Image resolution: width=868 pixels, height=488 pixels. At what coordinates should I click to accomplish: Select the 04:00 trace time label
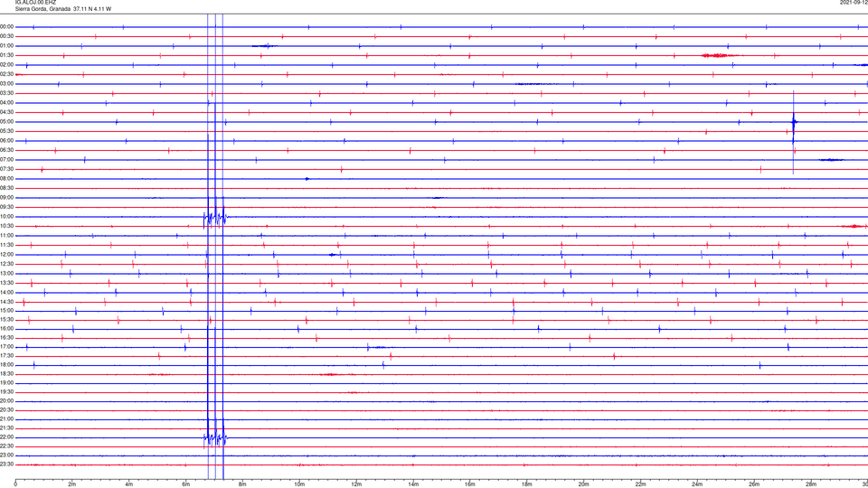[x=7, y=103]
